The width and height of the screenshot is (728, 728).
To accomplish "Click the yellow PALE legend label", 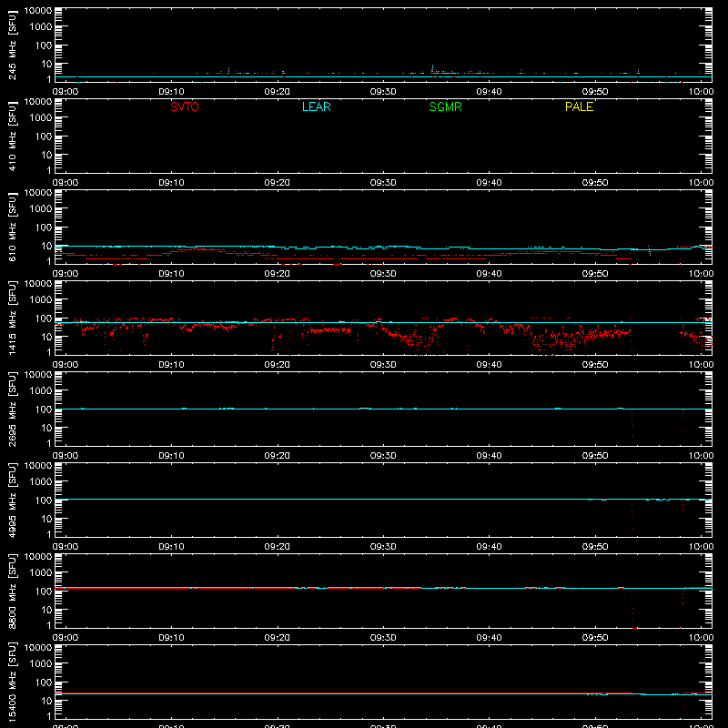I will coord(579,106).
